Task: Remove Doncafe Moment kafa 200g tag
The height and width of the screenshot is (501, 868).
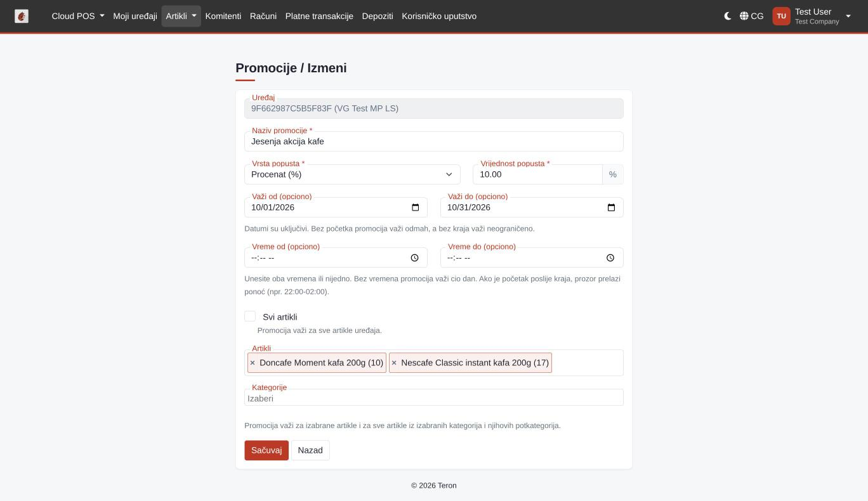Action: pos(253,363)
